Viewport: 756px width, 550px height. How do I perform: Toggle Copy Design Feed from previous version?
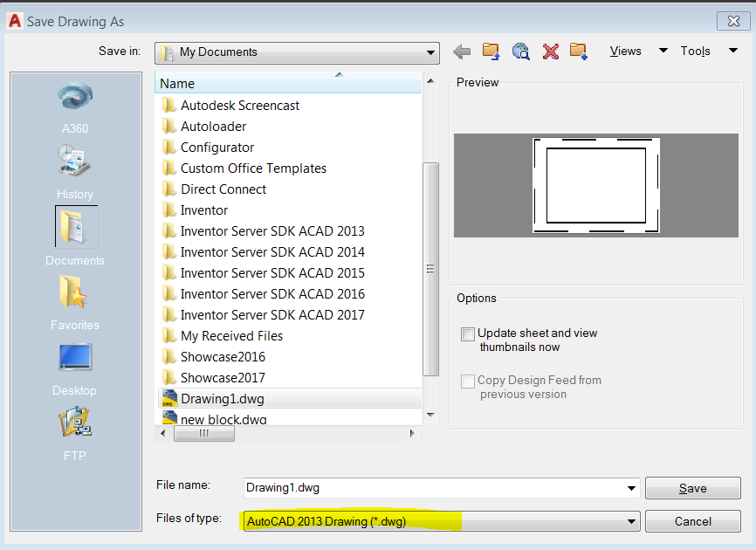[468, 381]
